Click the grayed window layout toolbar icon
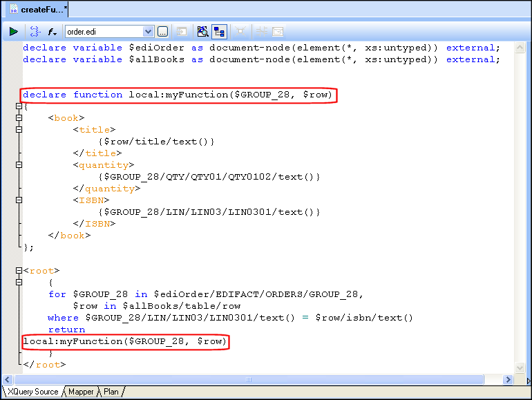The height and width of the screenshot is (400, 532). (x=278, y=32)
